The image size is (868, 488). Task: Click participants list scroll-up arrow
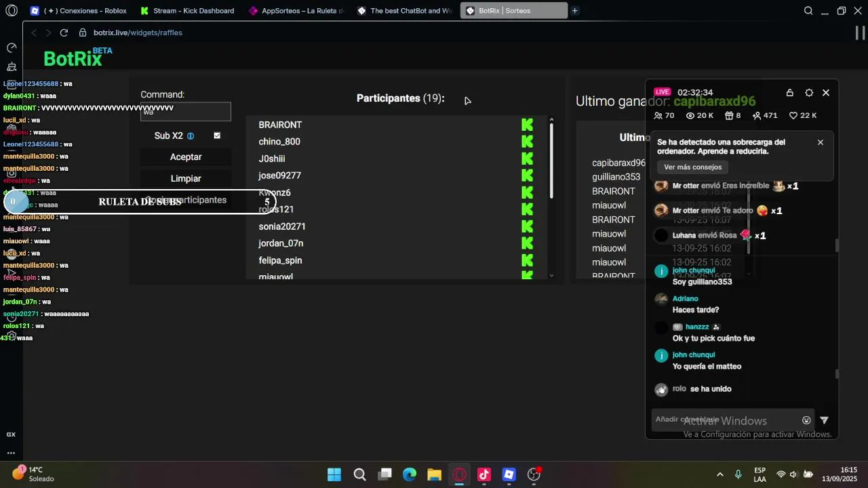click(x=551, y=120)
